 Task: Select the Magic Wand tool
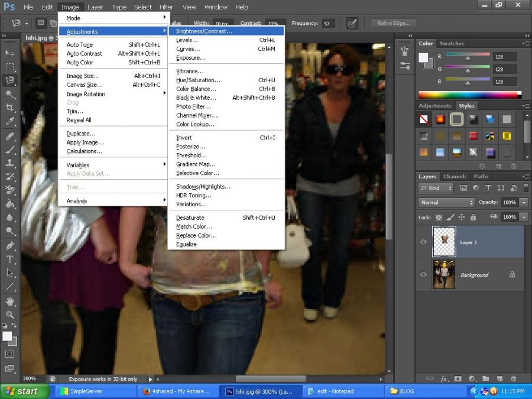[10, 94]
